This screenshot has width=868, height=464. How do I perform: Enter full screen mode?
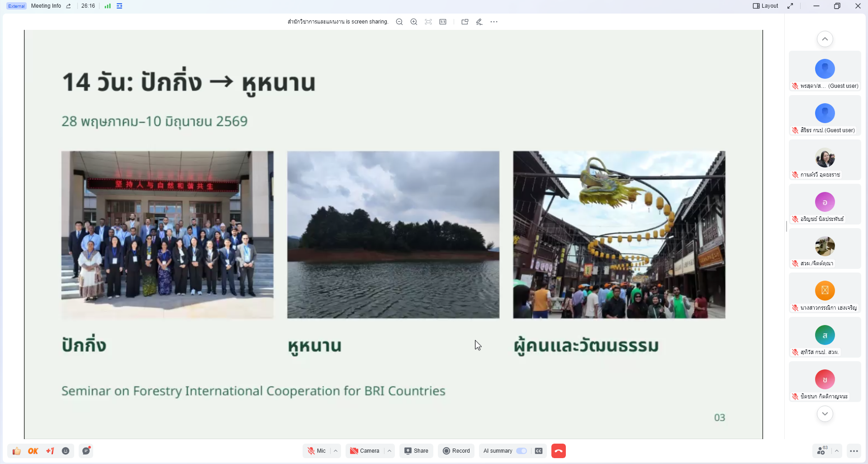tap(790, 6)
